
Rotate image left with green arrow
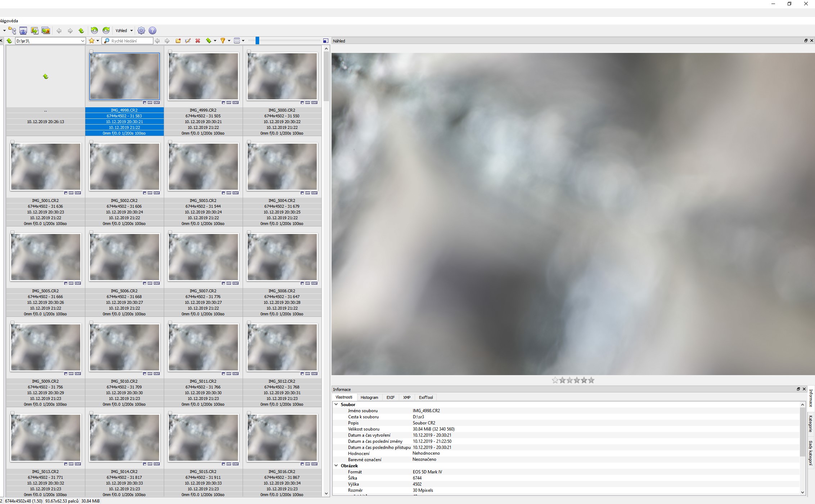tap(94, 31)
